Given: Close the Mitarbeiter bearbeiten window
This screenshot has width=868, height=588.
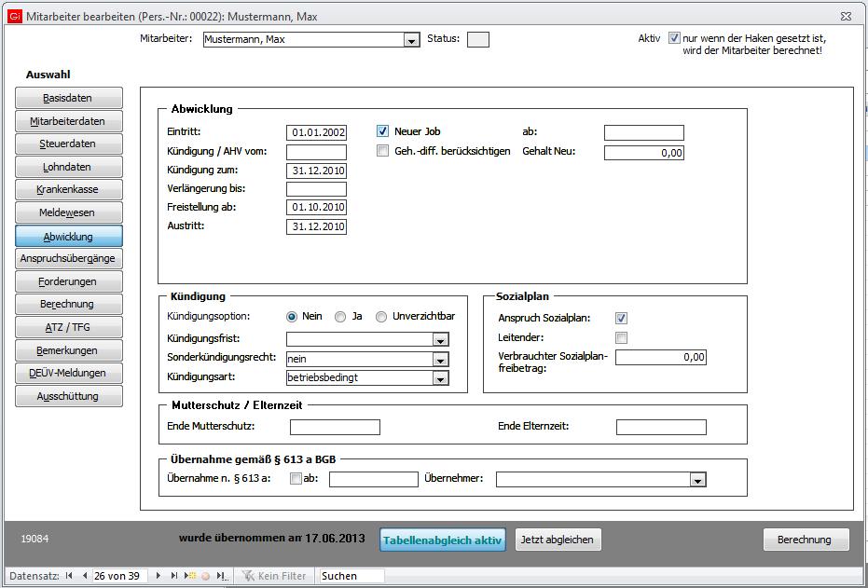Looking at the screenshot, I should pyautogui.click(x=846, y=17).
